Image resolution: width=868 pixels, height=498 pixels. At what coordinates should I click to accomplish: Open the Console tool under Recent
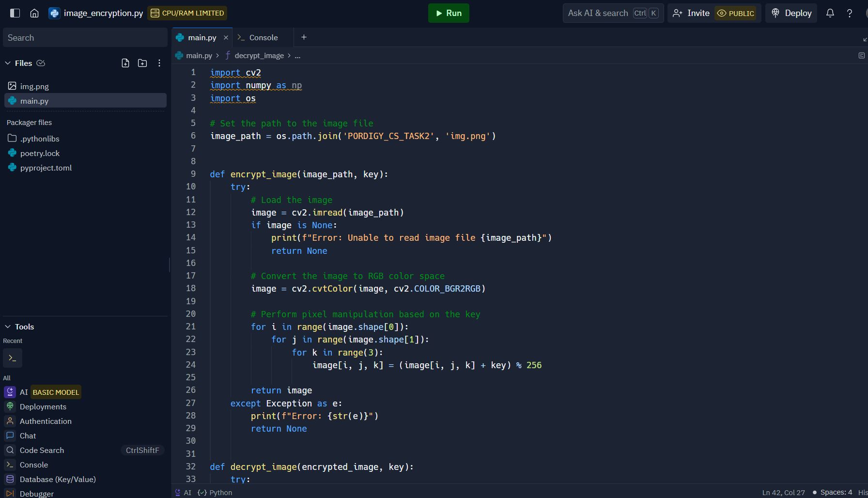click(x=12, y=358)
